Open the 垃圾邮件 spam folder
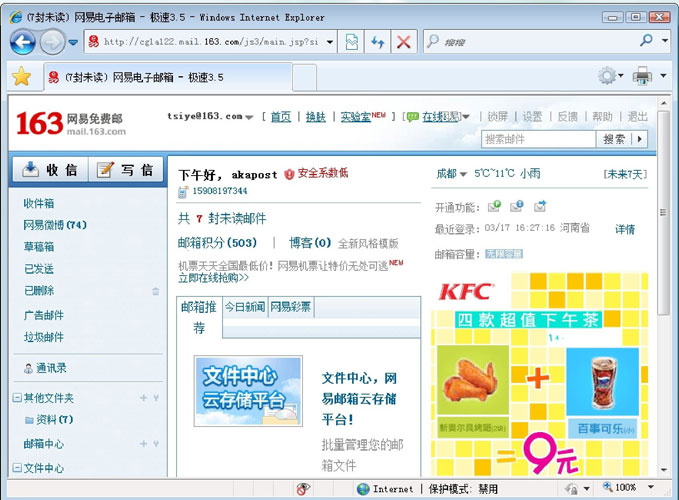679x500 pixels. [x=43, y=337]
